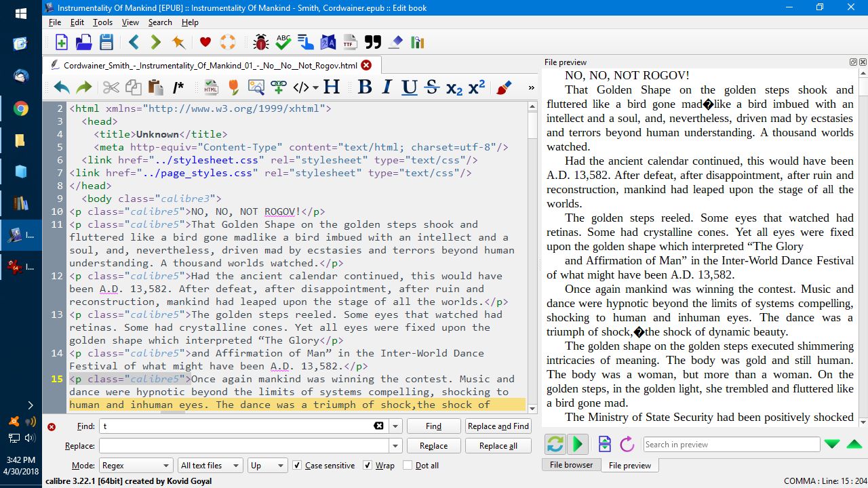Open the Up search direction dropdown
The height and width of the screenshot is (488, 868).
(x=267, y=466)
